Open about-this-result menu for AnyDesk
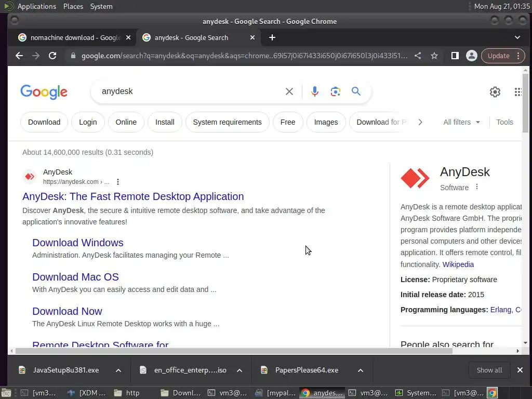Viewport: 532px width, 399px height. (118, 182)
